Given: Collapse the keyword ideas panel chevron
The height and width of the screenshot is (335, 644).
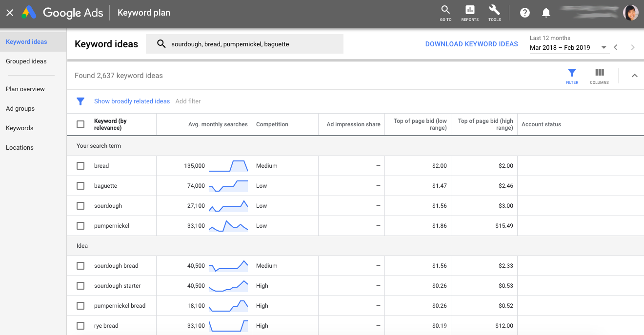Looking at the screenshot, I should tap(634, 76).
